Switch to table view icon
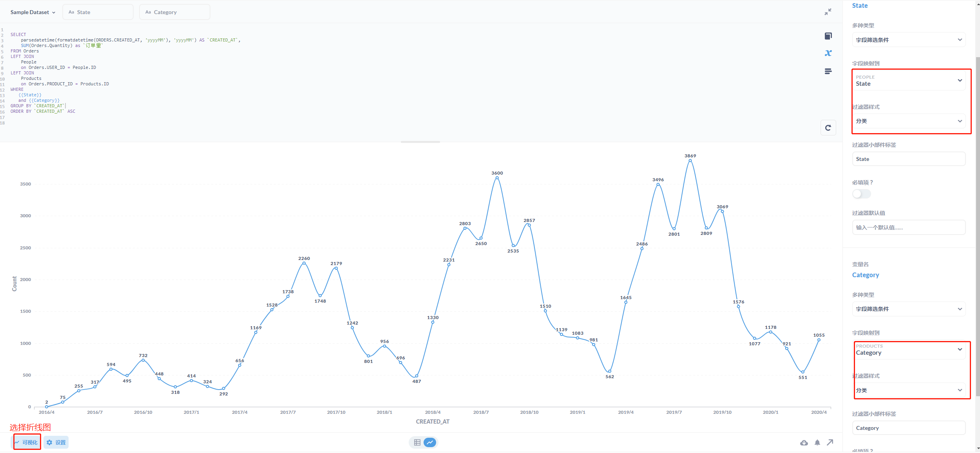Image resolution: width=980 pixels, height=453 pixels. [x=417, y=442]
